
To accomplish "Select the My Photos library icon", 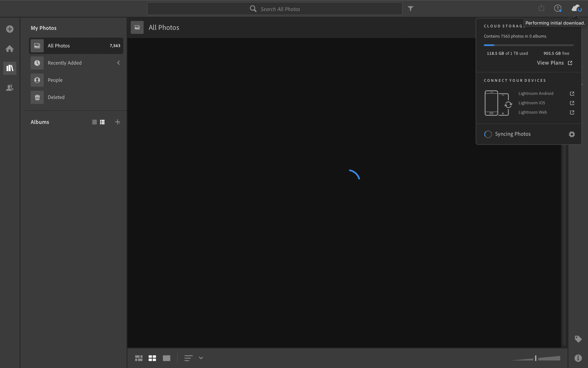I will point(10,68).
